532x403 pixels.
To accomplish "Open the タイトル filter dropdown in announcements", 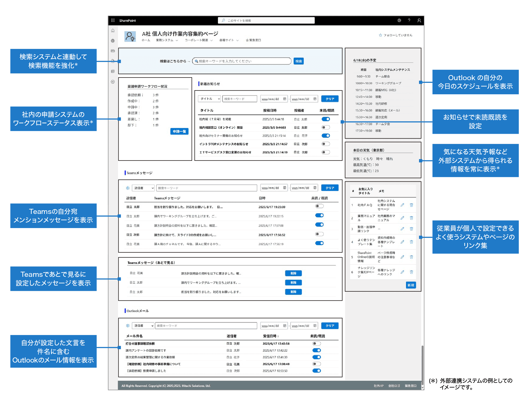I will click(x=209, y=99).
